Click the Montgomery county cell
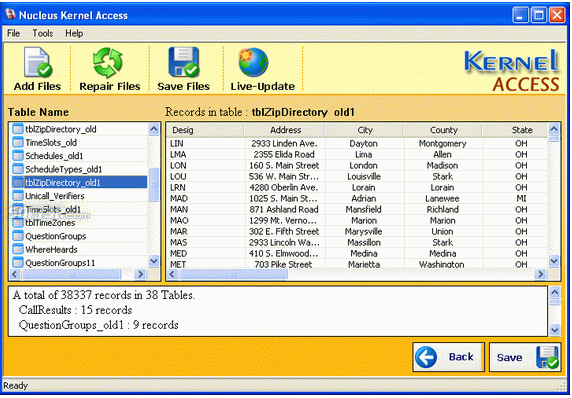This screenshot has height=398, width=572. click(x=442, y=143)
